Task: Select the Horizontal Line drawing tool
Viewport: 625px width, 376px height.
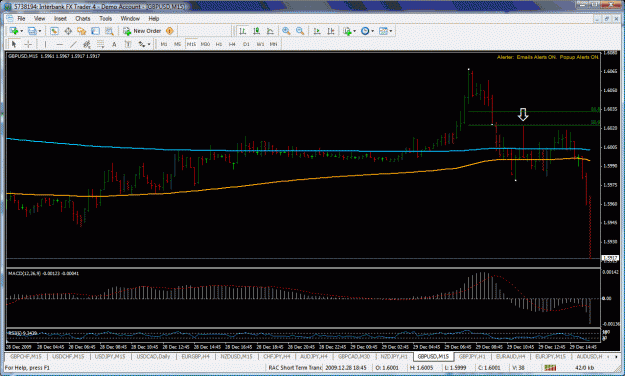Action: [x=59, y=44]
